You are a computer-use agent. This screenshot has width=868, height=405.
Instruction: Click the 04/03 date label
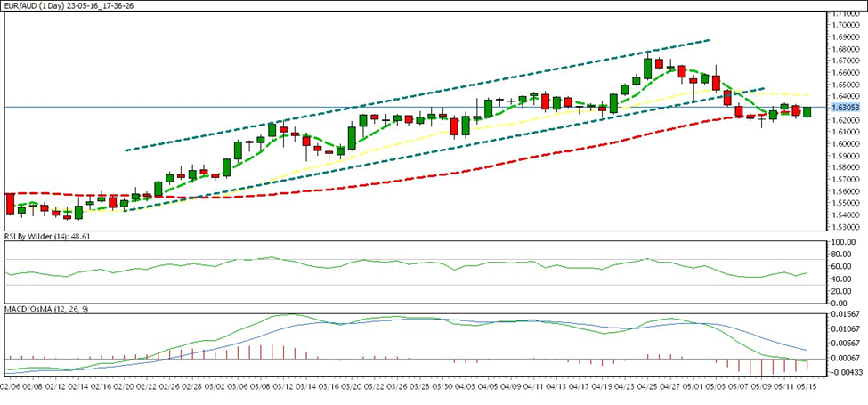pos(465,386)
